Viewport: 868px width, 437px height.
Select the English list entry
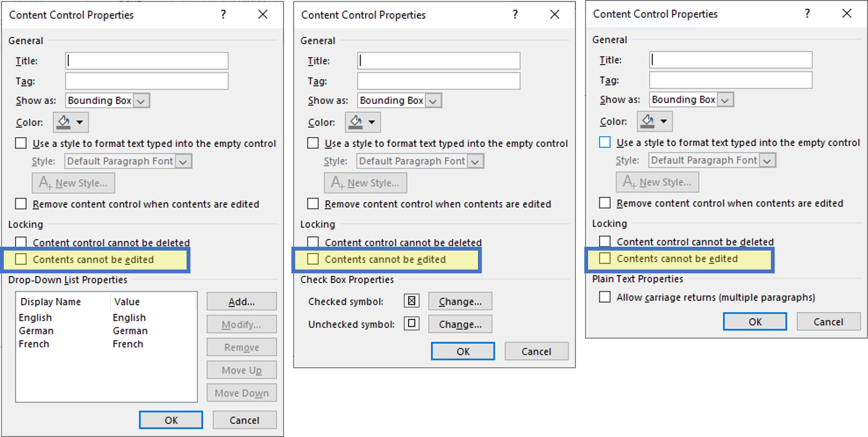pos(106,317)
